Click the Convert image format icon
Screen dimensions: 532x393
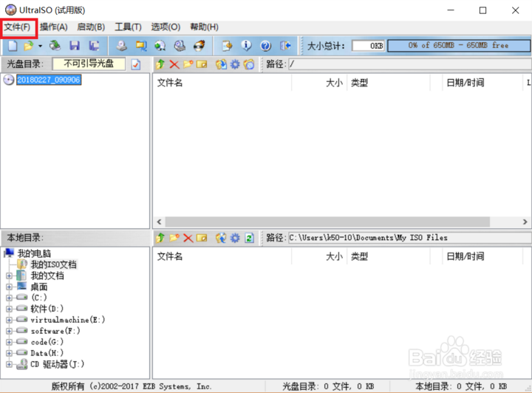point(141,46)
